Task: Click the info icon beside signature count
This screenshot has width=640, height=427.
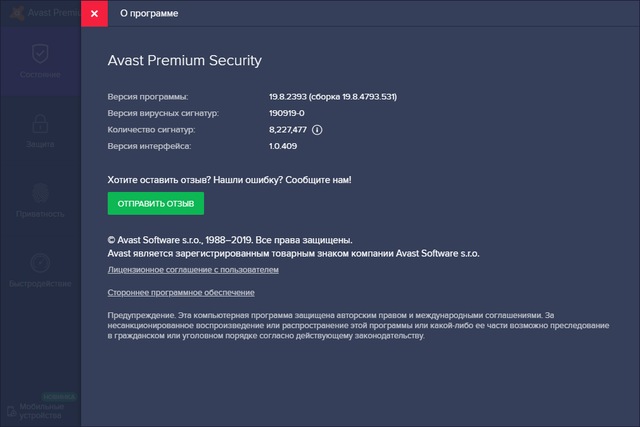Action: (318, 130)
